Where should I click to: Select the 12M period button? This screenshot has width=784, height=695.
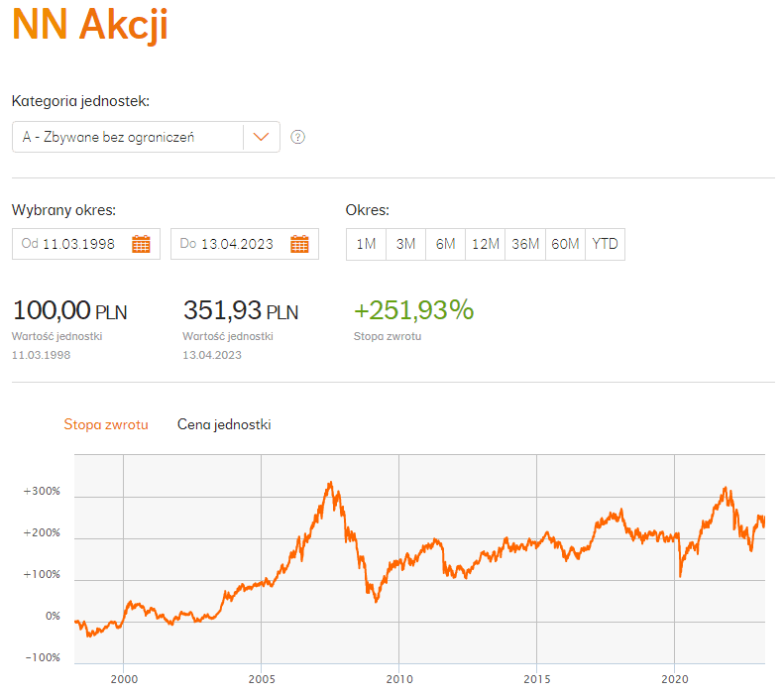coord(485,244)
